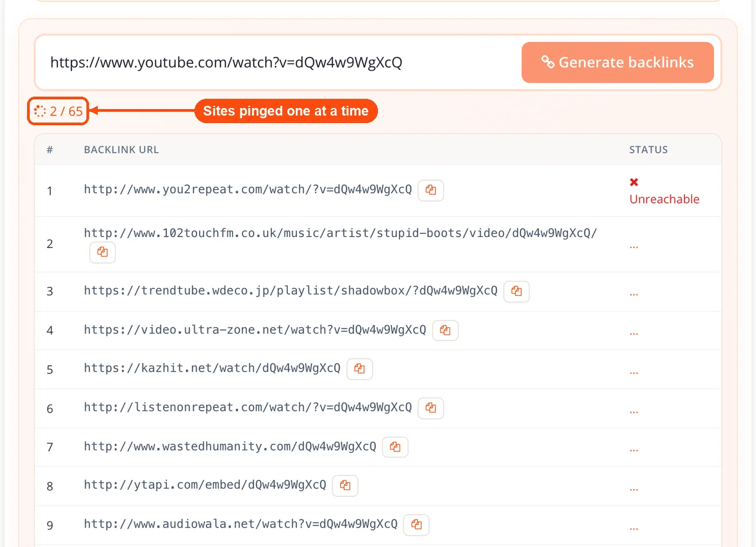Select the trendtube.wdeco.jp URL text
This screenshot has height=547, width=756.
(291, 291)
